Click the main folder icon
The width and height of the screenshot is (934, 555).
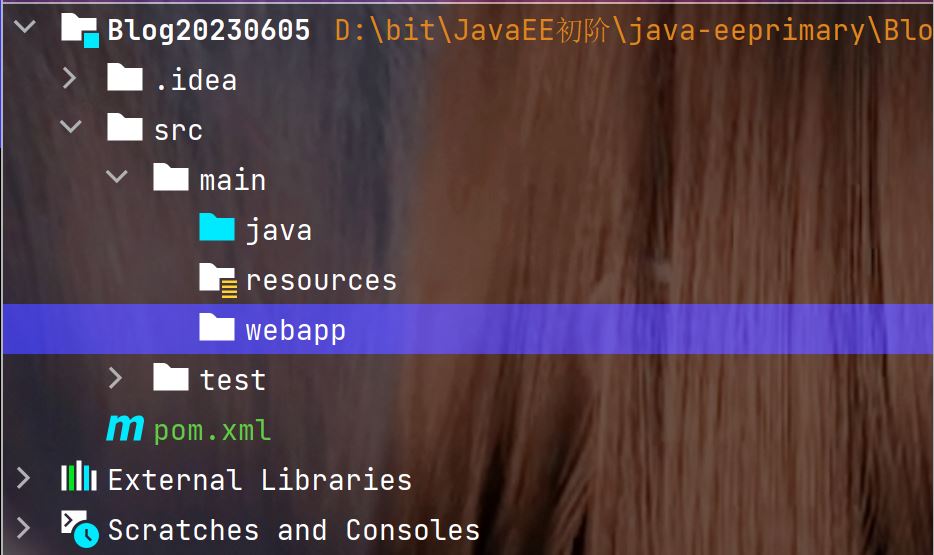tap(171, 178)
